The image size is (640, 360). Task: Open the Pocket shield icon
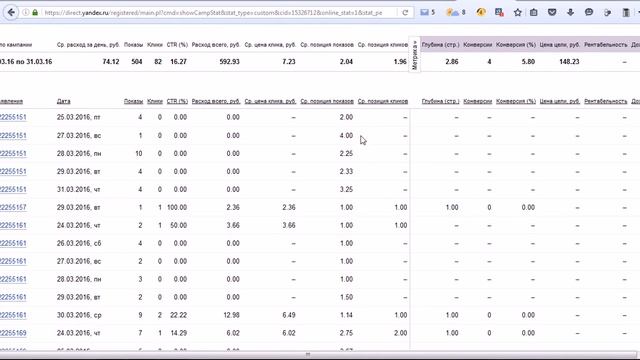[552, 12]
